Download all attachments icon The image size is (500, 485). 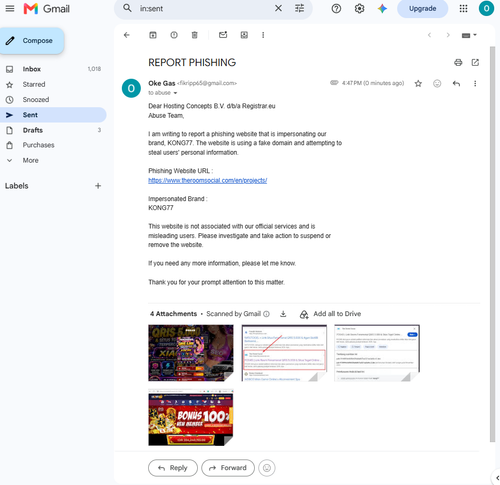tap(283, 314)
